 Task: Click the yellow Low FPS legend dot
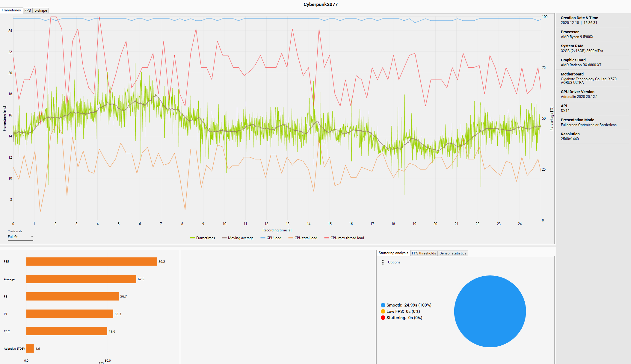[383, 311]
